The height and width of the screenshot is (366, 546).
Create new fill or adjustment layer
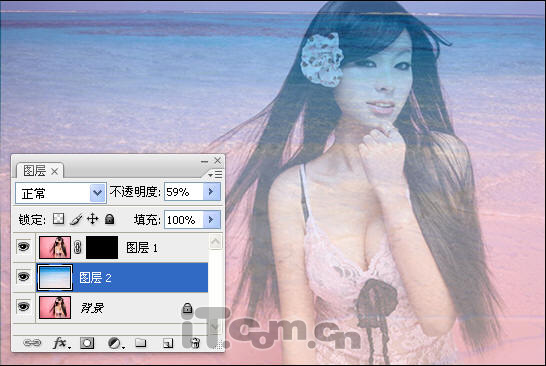pyautogui.click(x=116, y=343)
